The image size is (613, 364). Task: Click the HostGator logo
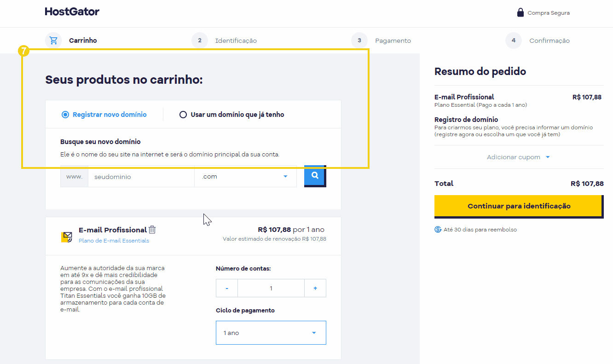(72, 12)
